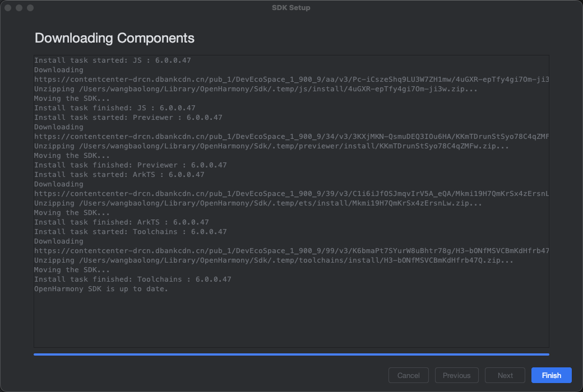Click the ArkTS download URL containing C1i6iJfOSJmqvIrV5A

click(x=291, y=194)
